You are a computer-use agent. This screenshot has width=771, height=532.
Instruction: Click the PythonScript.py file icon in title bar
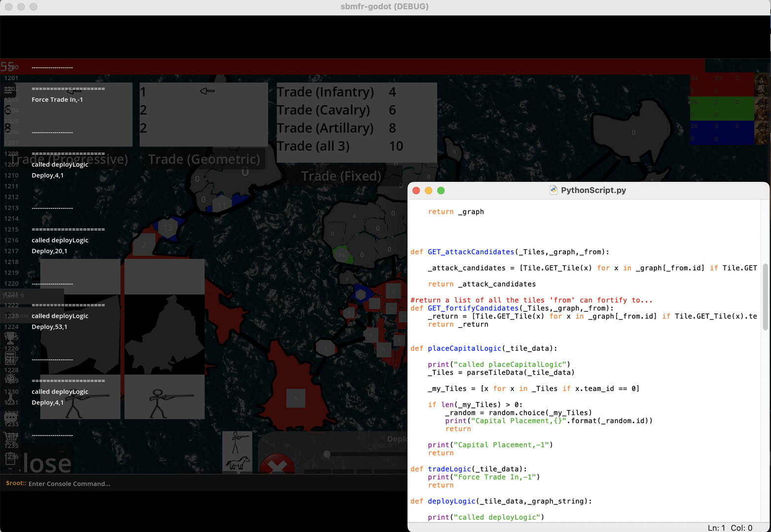[x=554, y=190]
